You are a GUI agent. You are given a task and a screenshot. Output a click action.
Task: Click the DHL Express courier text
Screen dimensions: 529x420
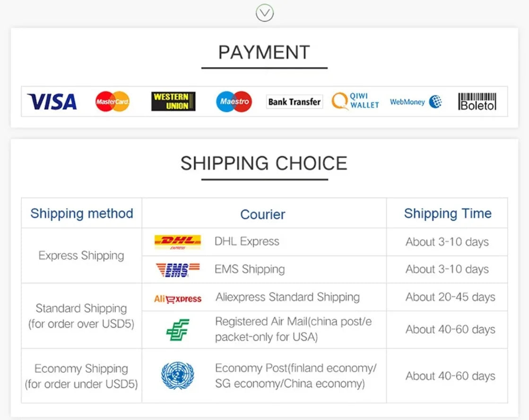click(247, 241)
